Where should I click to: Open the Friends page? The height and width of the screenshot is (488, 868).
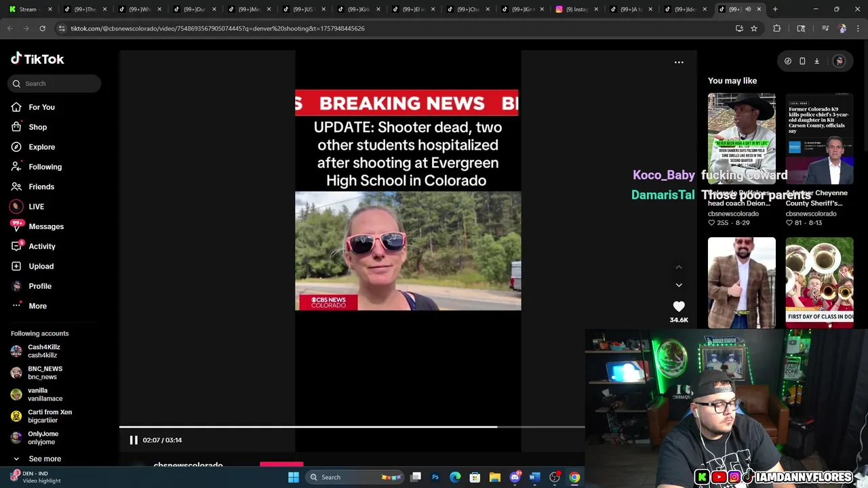click(41, 186)
